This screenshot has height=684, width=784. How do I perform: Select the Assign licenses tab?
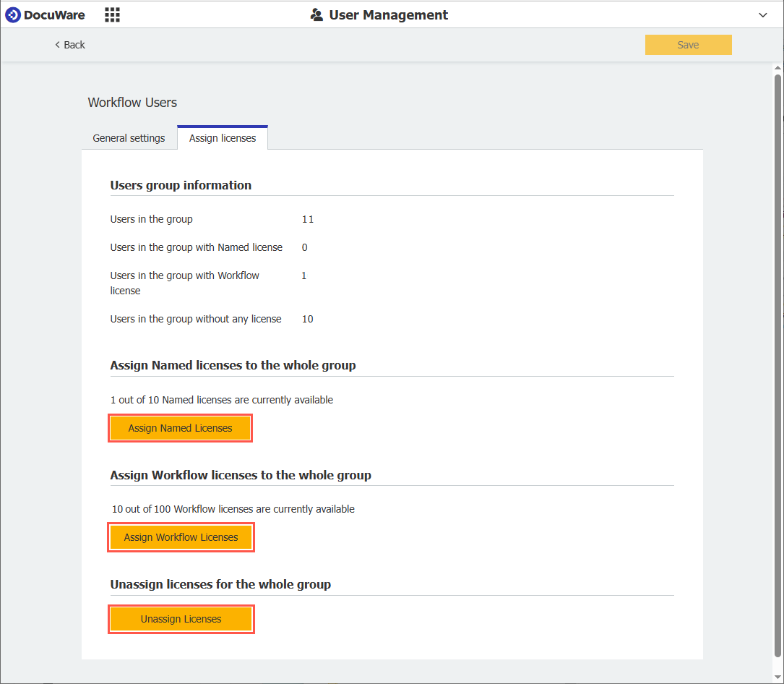[223, 138]
